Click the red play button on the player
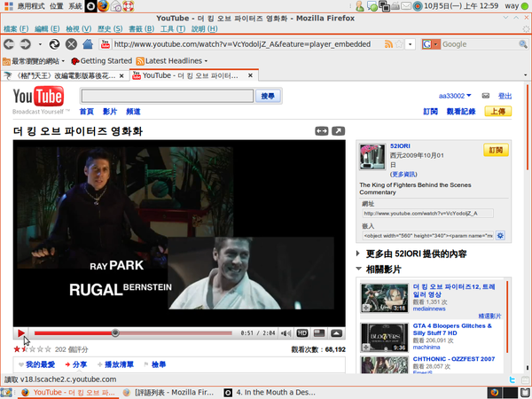The height and width of the screenshot is (399, 532). pyautogui.click(x=21, y=333)
